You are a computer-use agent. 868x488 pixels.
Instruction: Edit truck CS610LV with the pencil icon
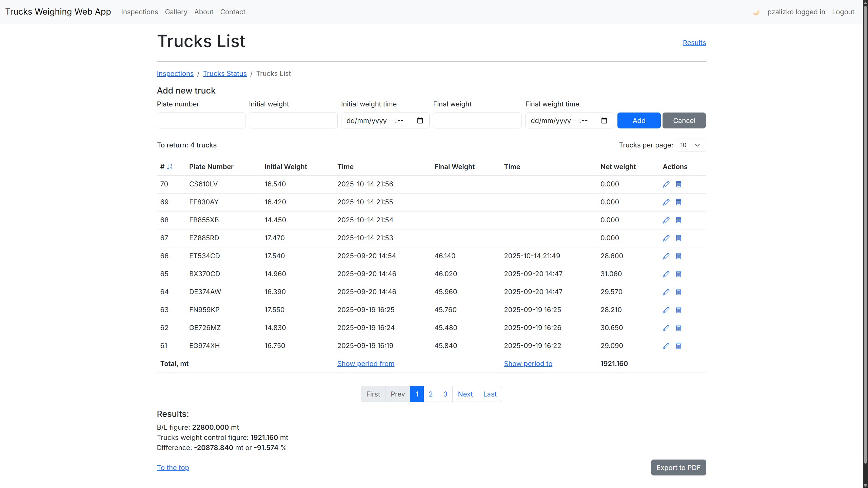coord(666,184)
